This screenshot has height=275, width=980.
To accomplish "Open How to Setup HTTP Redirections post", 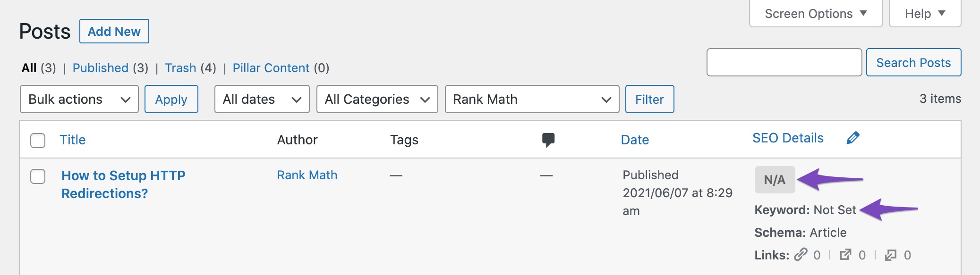I will pyautogui.click(x=123, y=184).
